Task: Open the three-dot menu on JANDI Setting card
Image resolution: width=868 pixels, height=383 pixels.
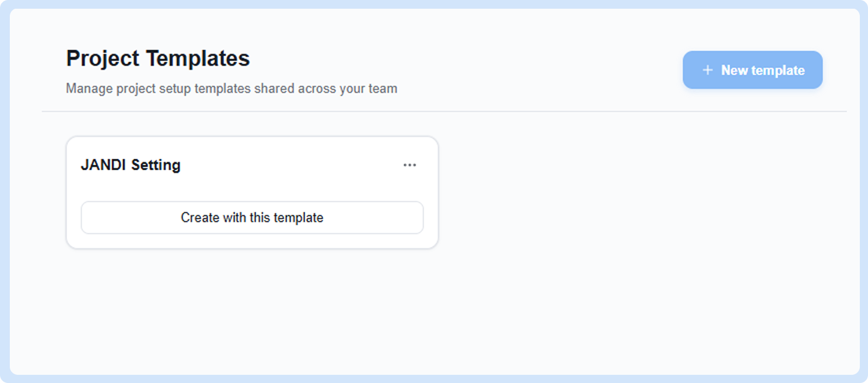Action: [410, 165]
